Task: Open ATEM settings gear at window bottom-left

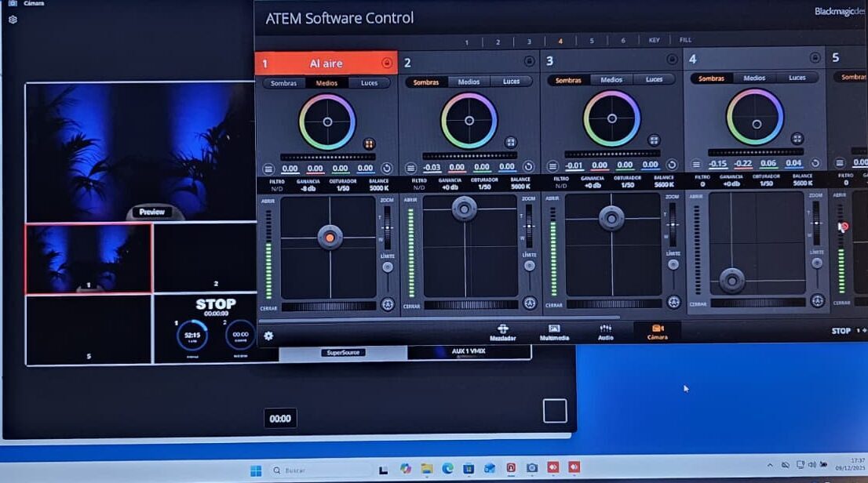Action: click(268, 336)
